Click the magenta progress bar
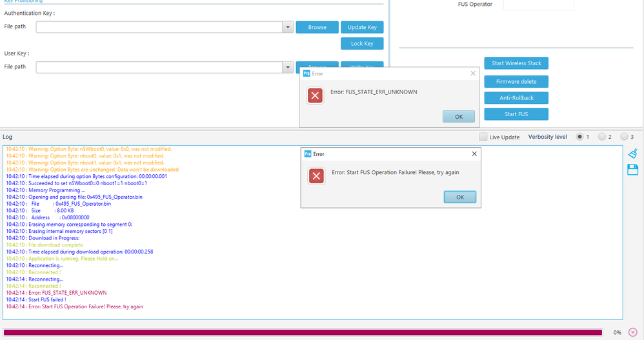The image size is (644, 340). 303,332
